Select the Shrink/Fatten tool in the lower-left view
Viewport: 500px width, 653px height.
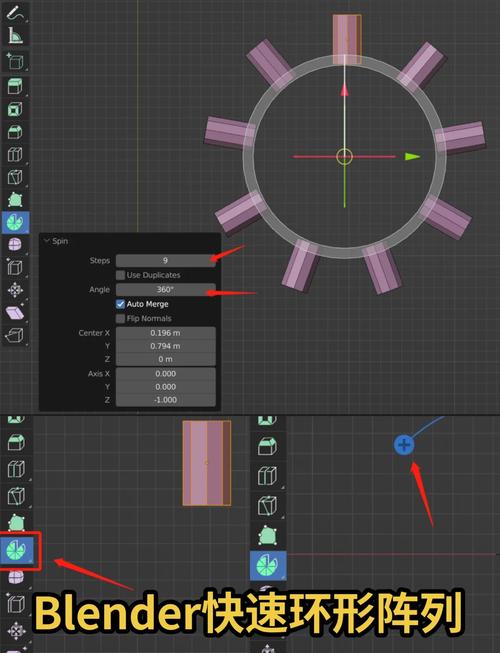16,630
